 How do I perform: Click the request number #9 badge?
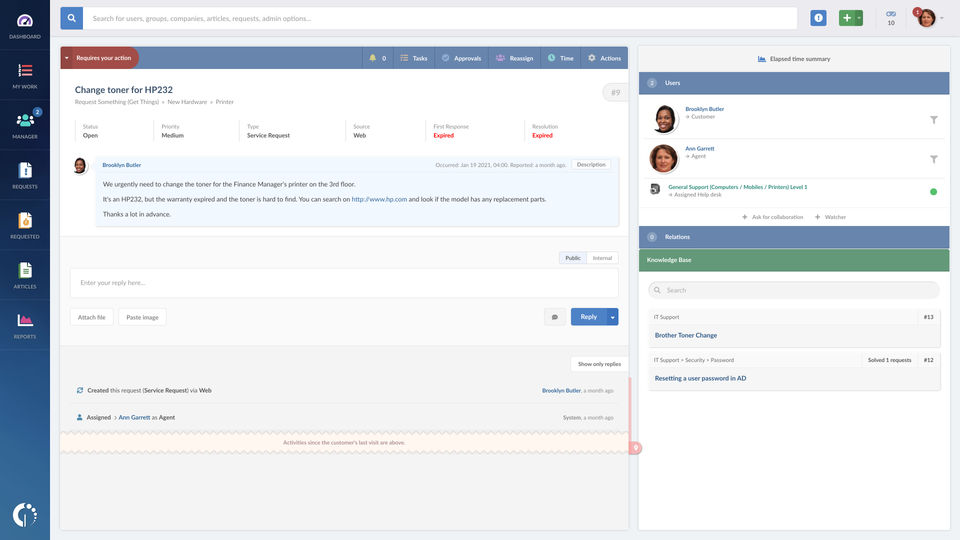[x=615, y=92]
